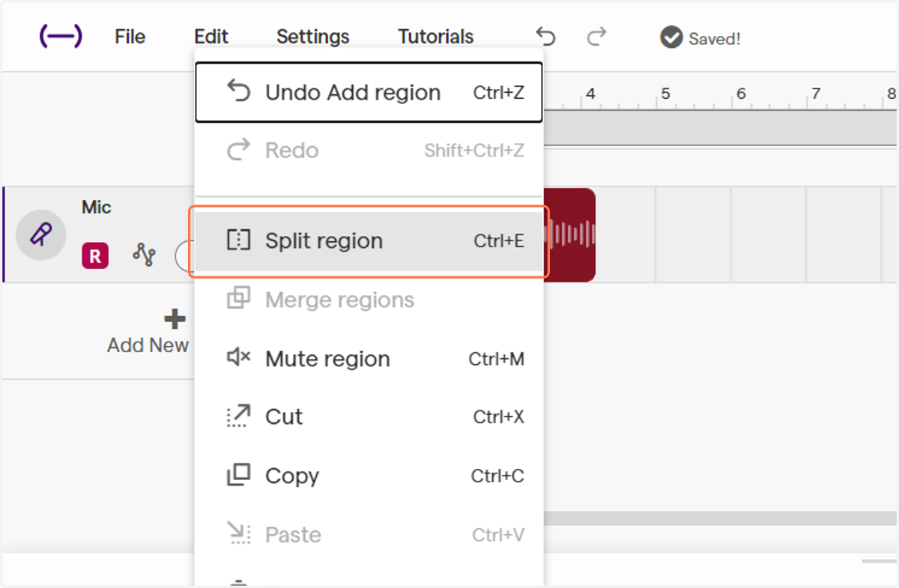The width and height of the screenshot is (899, 588).
Task: Toggle the R record-arm button on Mic track
Action: [x=95, y=256]
